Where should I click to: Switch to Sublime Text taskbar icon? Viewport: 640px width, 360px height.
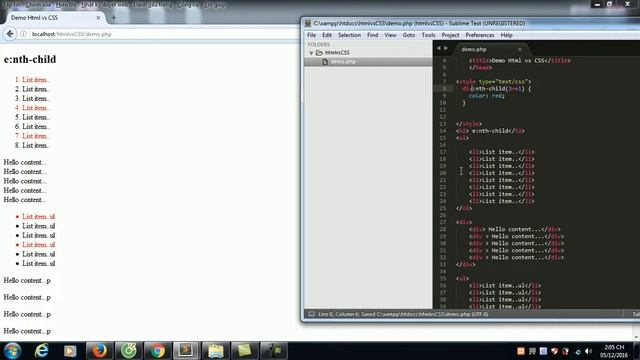point(186,351)
